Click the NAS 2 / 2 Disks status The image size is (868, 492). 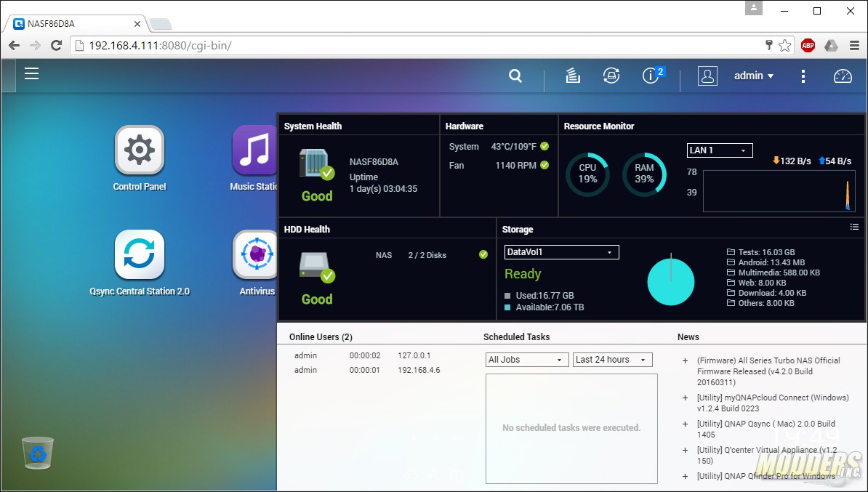point(431,255)
